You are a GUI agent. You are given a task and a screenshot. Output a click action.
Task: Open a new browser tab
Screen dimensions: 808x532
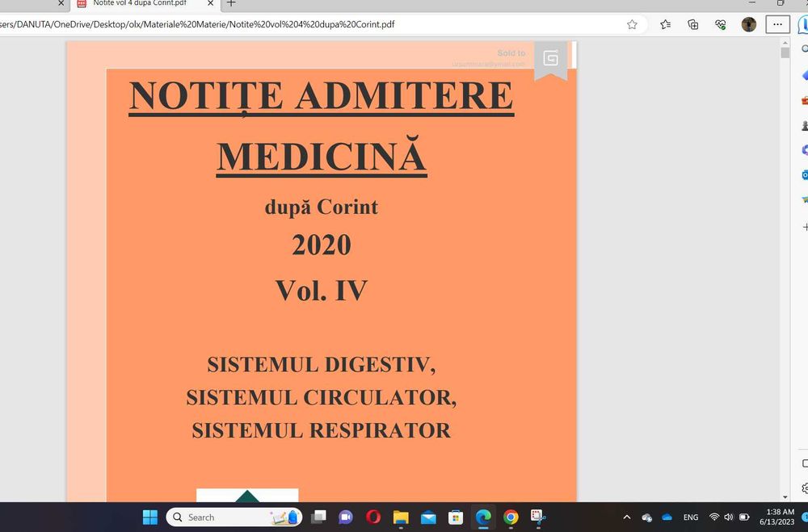231,3
